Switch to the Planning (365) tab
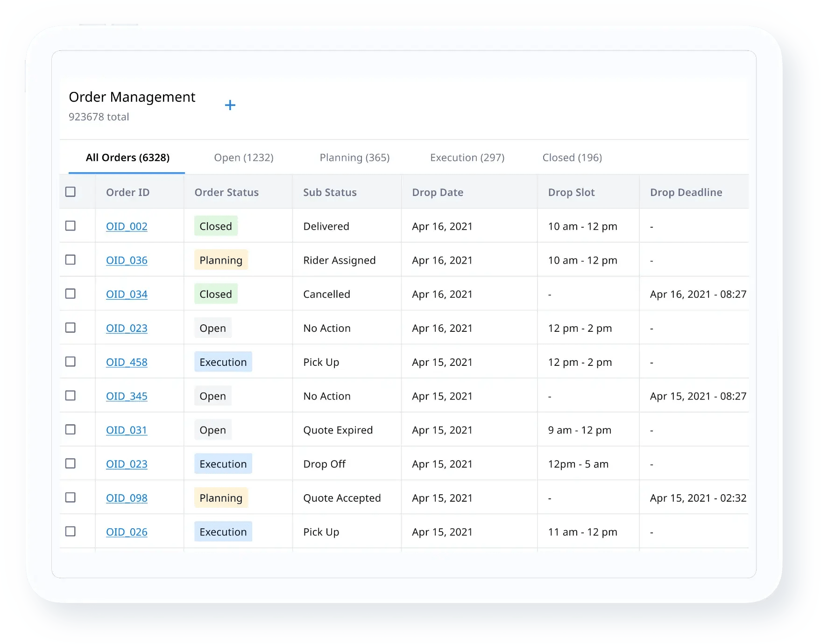 pos(354,157)
